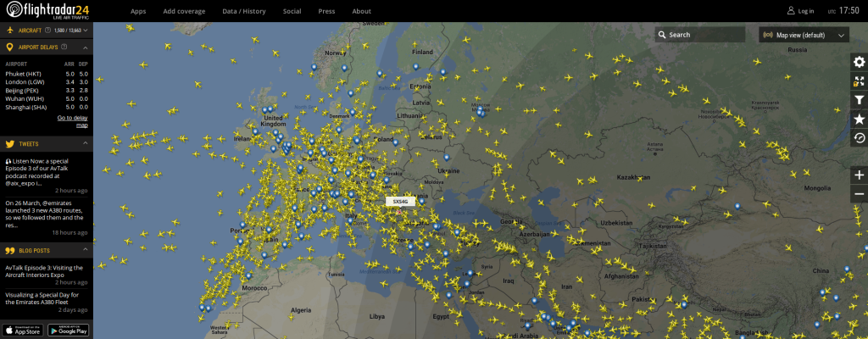Viewport: 868px width, 339px height.
Task: Click the Tweets bird icon
Action: [x=9, y=144]
